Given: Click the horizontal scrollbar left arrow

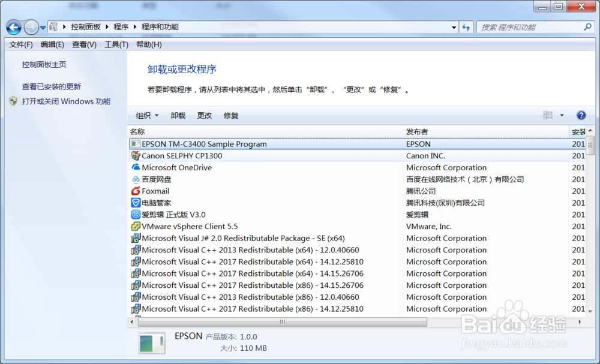Looking at the screenshot, I should point(132,322).
